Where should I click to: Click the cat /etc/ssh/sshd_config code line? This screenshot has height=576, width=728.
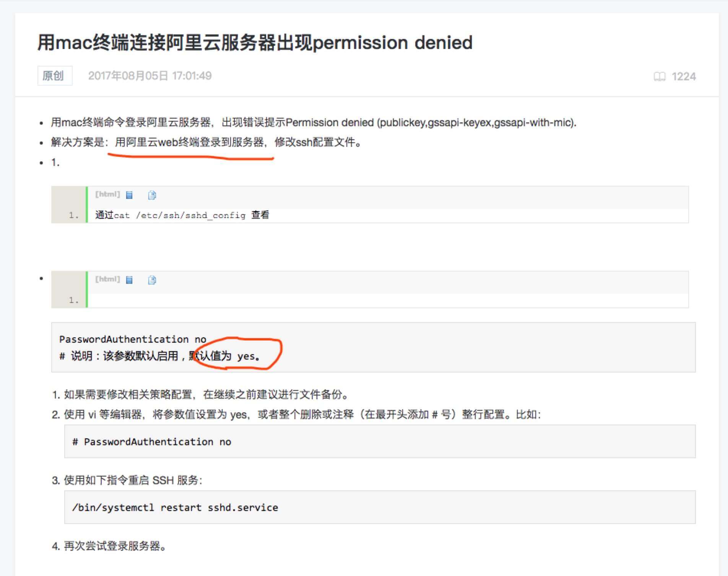(x=182, y=215)
